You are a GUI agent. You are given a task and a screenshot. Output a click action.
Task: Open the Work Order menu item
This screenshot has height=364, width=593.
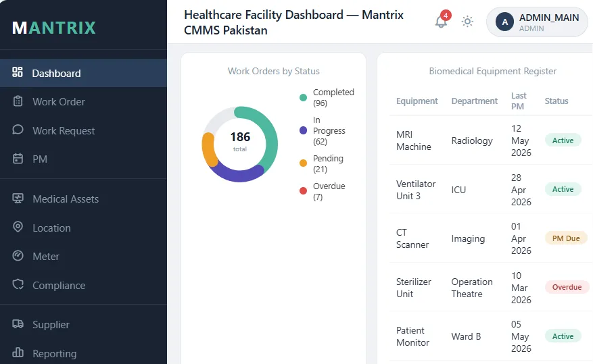(x=83, y=101)
